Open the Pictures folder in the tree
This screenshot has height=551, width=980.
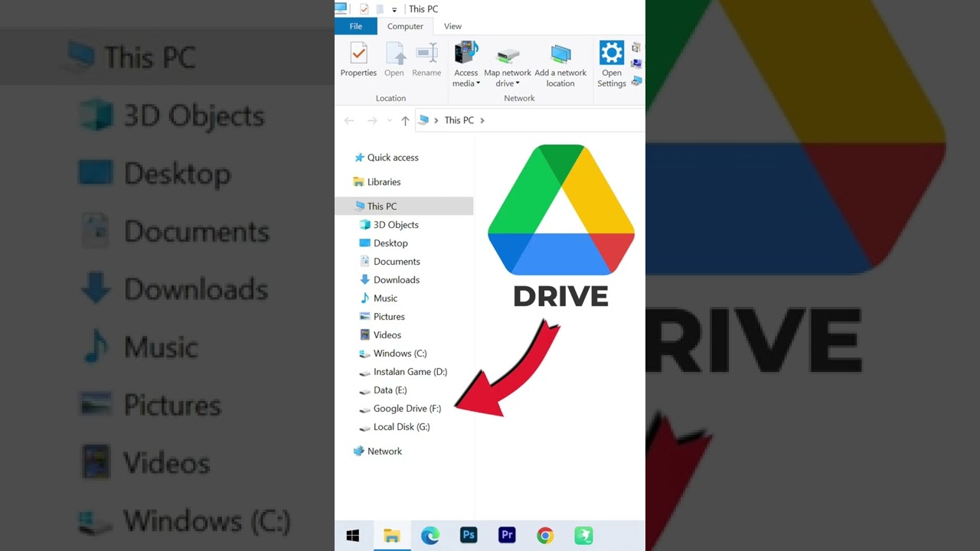tap(382, 317)
